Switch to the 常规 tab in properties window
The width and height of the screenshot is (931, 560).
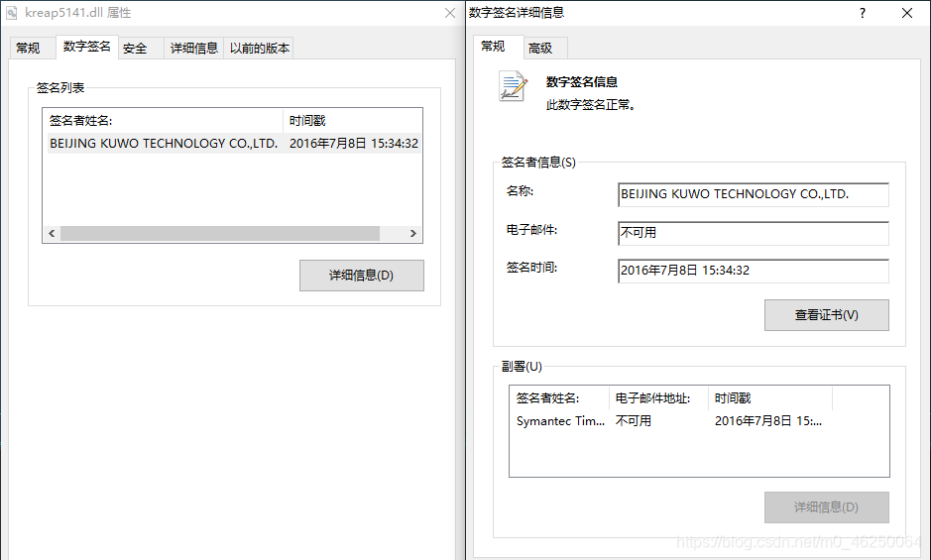pos(34,49)
